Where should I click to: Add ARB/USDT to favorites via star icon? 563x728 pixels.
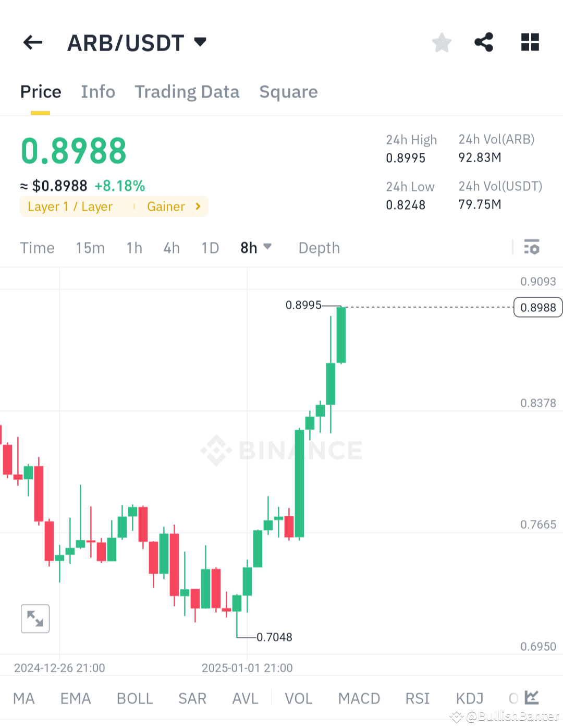(442, 42)
